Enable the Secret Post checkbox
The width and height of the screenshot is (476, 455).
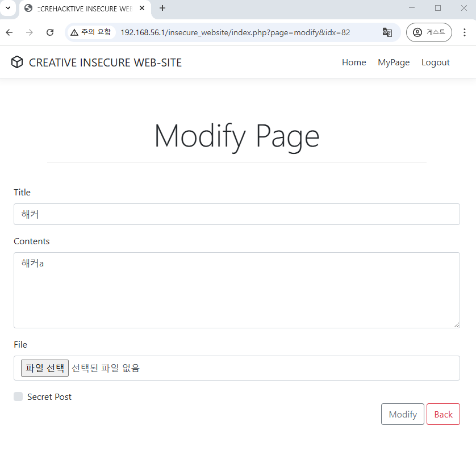coord(18,396)
